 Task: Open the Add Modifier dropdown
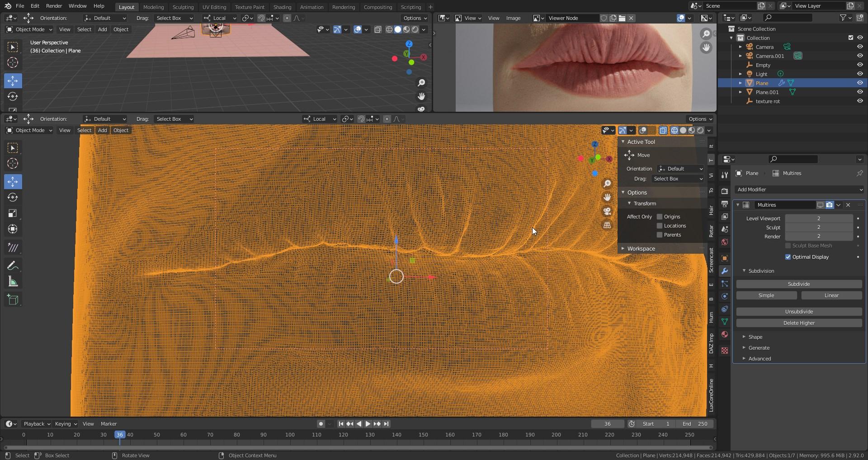[799, 190]
